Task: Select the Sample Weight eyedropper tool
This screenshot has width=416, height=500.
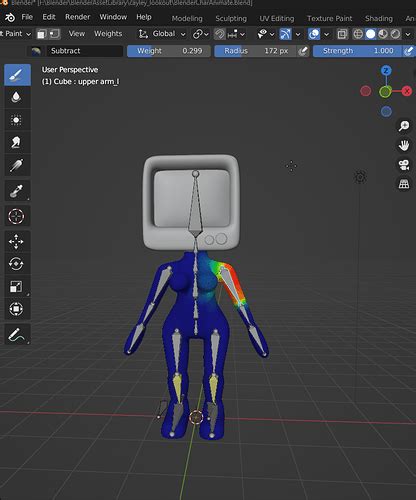Action: point(17,191)
